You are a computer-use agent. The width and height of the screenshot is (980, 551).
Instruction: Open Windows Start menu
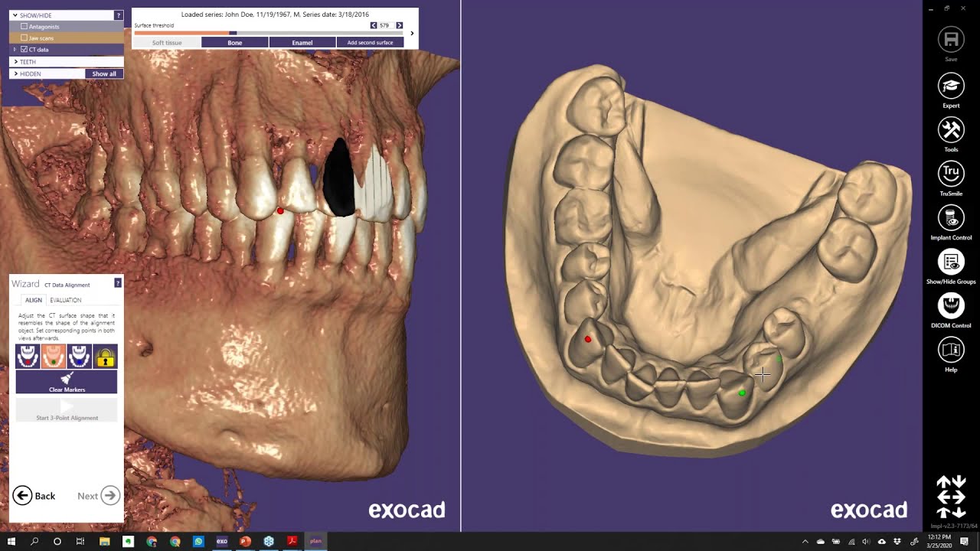click(11, 541)
